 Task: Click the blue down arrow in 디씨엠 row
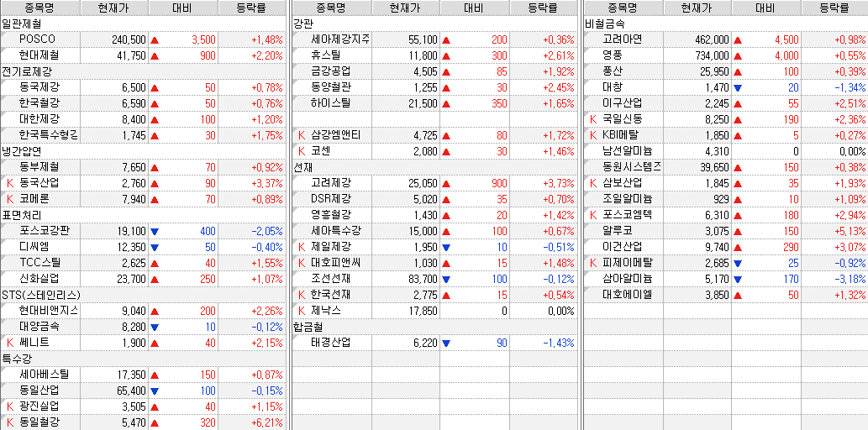coord(155,248)
